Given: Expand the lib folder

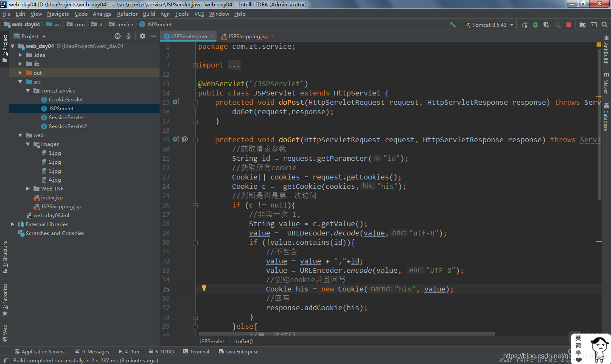Looking at the screenshot, I should coord(20,64).
